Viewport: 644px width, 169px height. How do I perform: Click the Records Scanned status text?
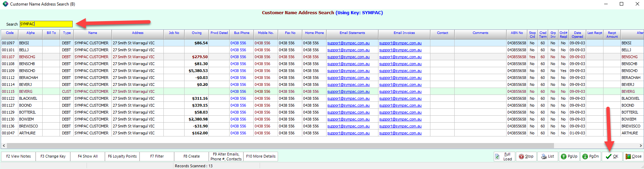tap(194, 166)
